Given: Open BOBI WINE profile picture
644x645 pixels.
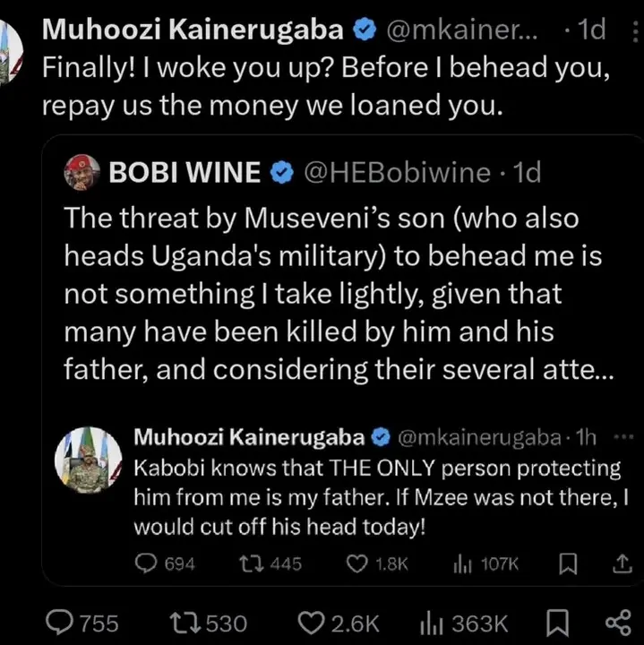Looking at the screenshot, I should coord(83,174).
